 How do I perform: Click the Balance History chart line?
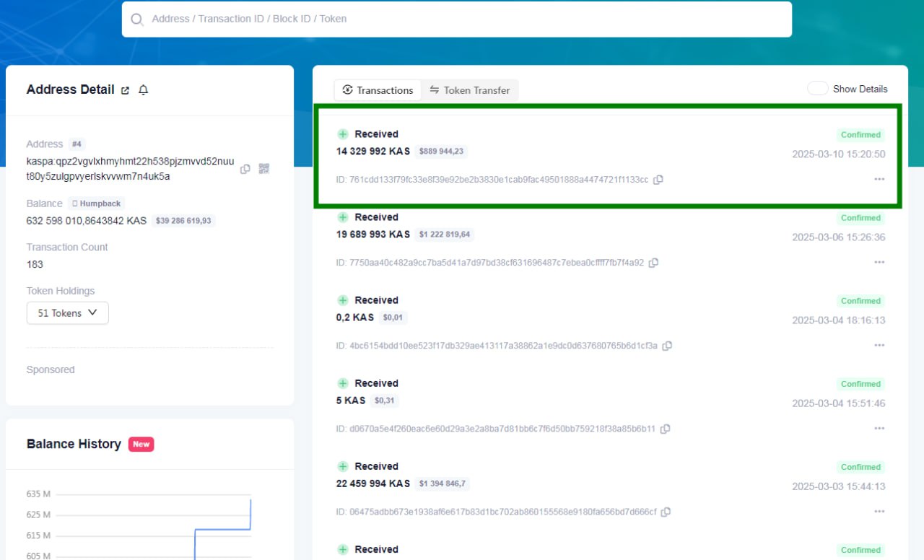[222, 530]
